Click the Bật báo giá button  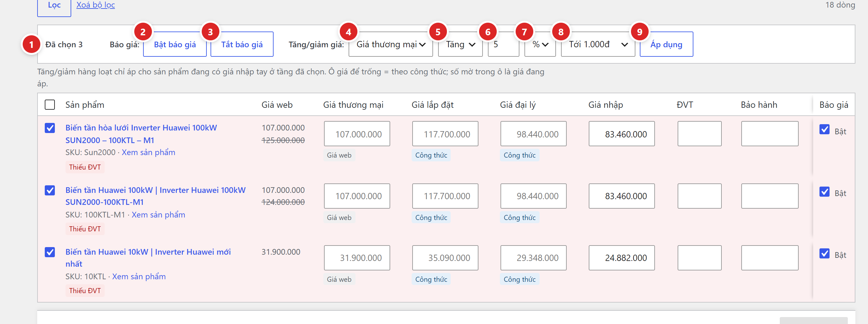[175, 44]
